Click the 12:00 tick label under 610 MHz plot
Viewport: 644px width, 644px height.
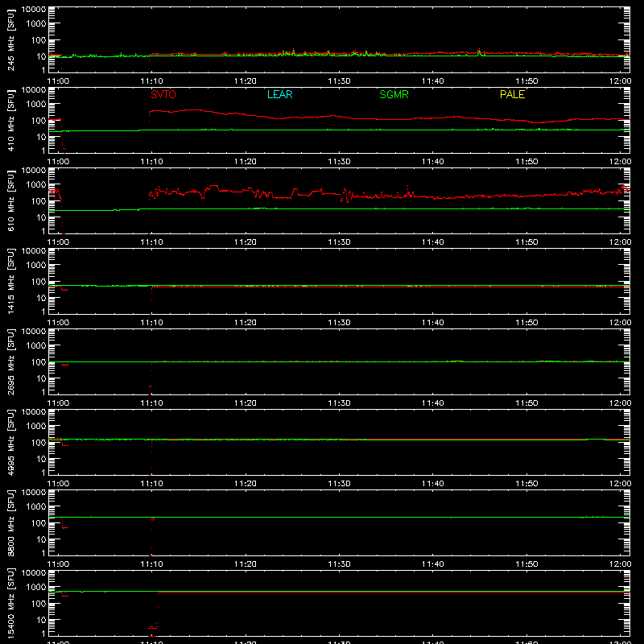(620, 242)
